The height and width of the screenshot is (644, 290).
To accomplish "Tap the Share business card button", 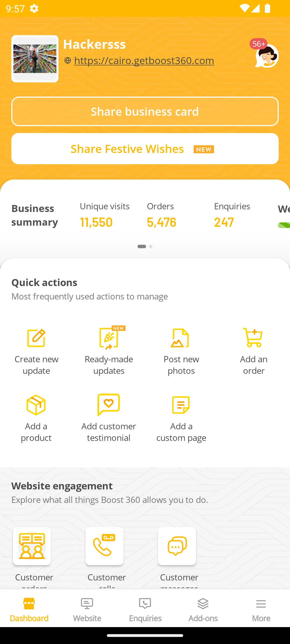I will tap(145, 111).
